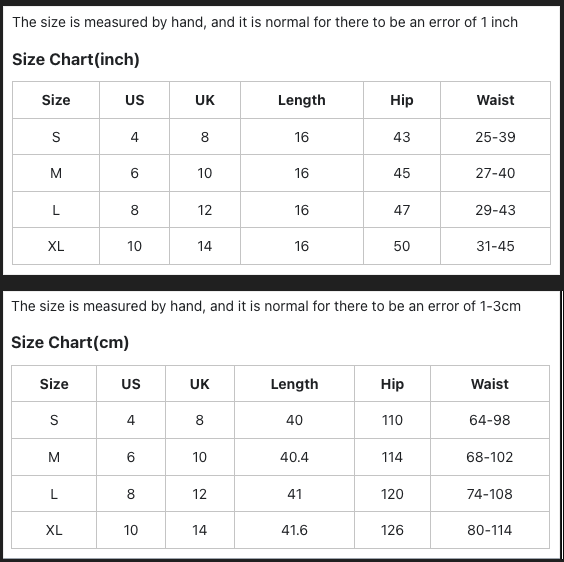Image resolution: width=564 pixels, height=562 pixels.
Task: Select the hip value 43 cell
Action: [402, 137]
